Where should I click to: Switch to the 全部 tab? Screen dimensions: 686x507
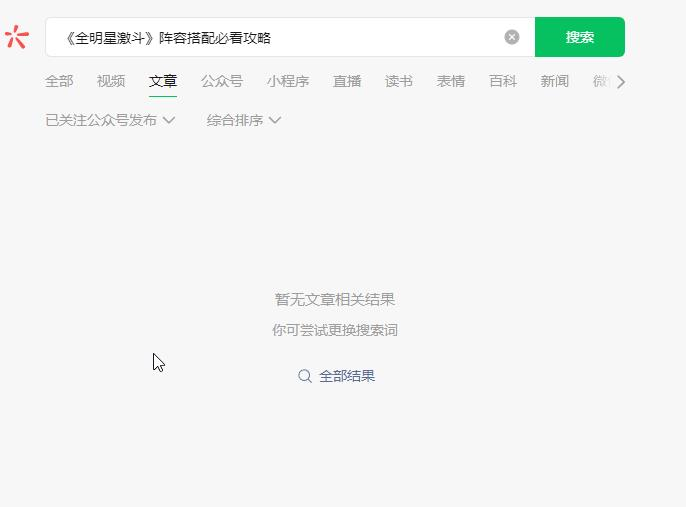(59, 81)
